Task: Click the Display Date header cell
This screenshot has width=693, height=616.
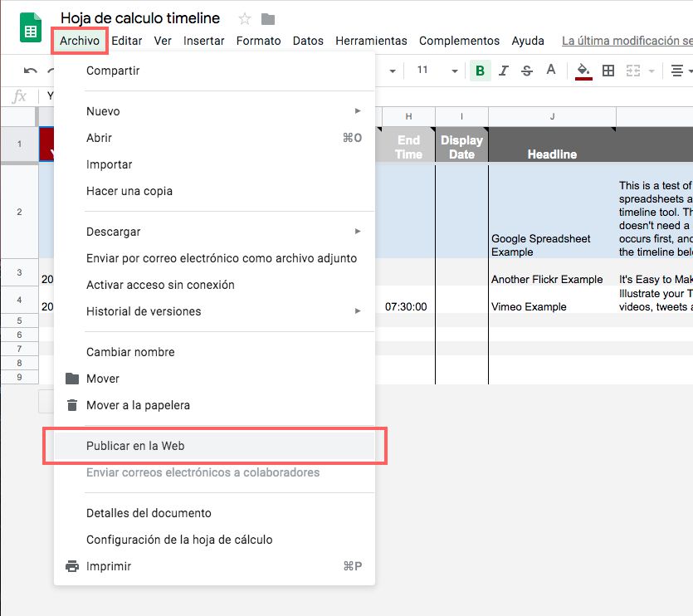Action: (461, 144)
